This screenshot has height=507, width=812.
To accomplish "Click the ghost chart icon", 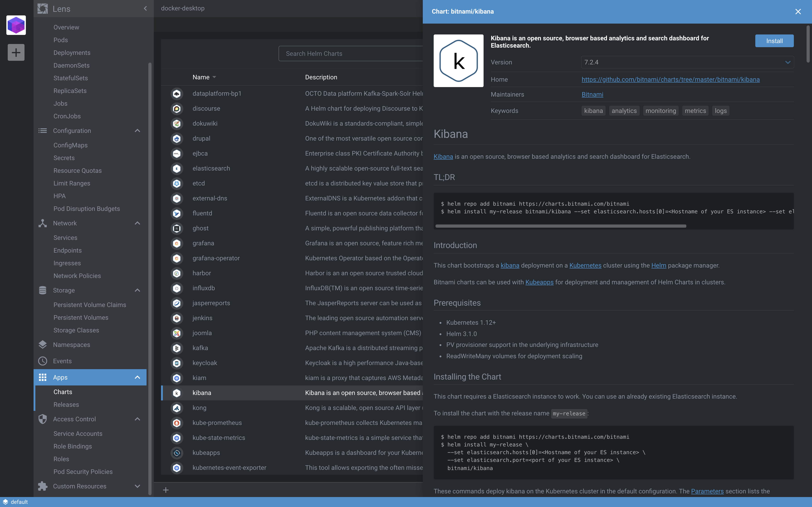I will 177,228.
